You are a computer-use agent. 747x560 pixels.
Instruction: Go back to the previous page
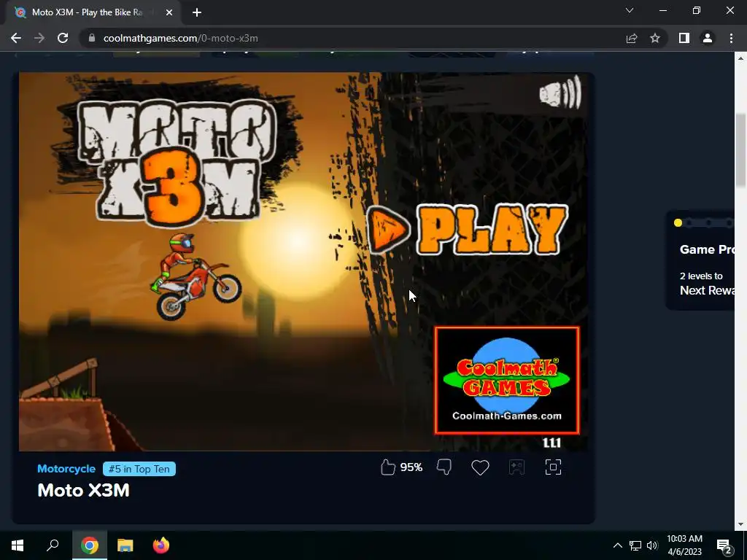pyautogui.click(x=16, y=38)
